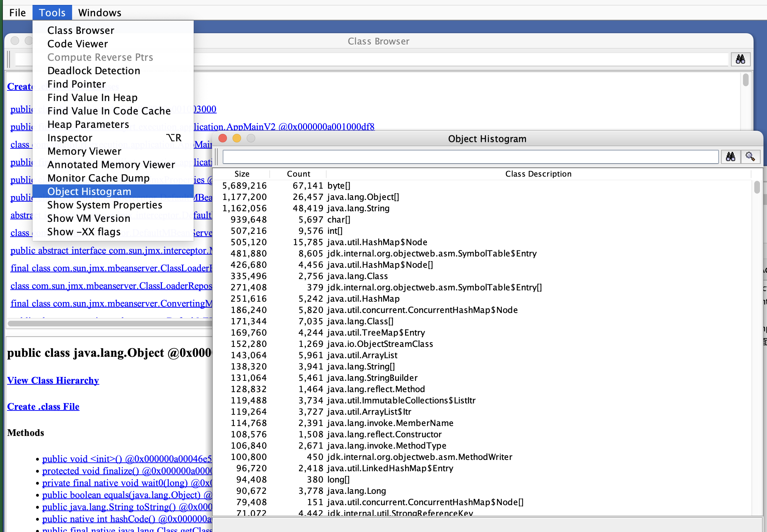
Task: Choose Heap Parameters menu entry
Action: point(88,124)
